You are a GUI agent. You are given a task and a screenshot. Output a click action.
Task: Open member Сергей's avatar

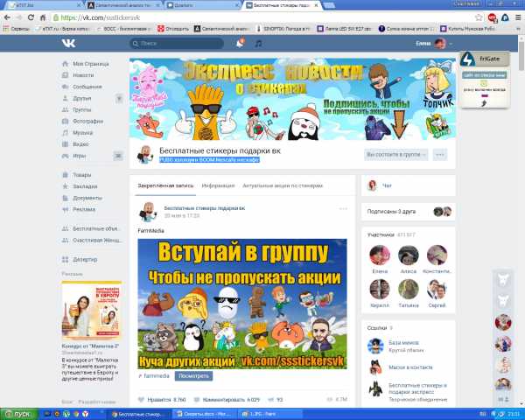[x=437, y=289]
